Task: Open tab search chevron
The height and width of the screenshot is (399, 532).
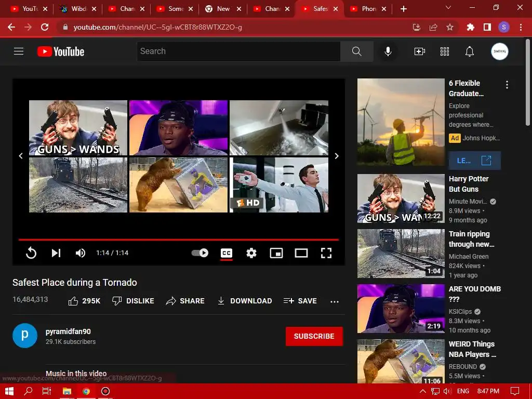Action: [x=448, y=7]
